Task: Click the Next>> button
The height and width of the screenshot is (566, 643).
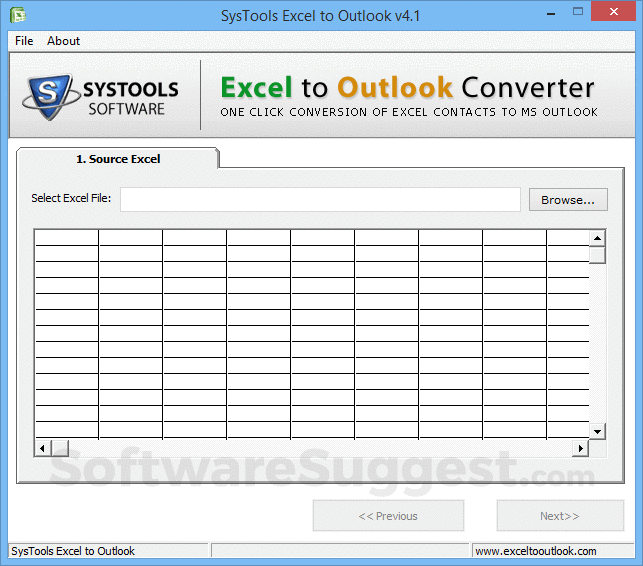Action: (x=560, y=516)
